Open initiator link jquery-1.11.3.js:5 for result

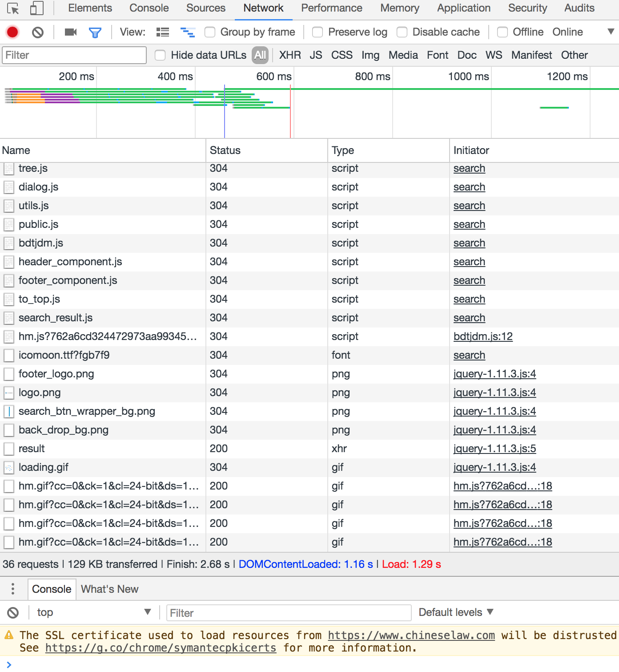tap(494, 449)
